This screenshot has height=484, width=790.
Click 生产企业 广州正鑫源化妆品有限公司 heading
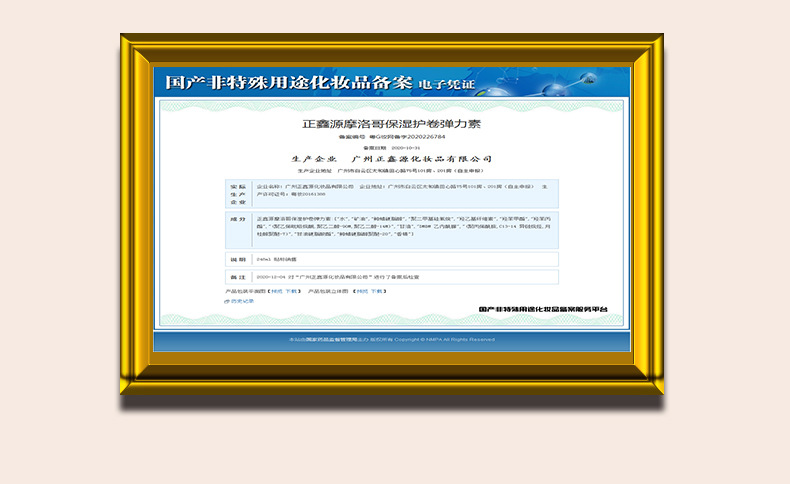pos(392,159)
